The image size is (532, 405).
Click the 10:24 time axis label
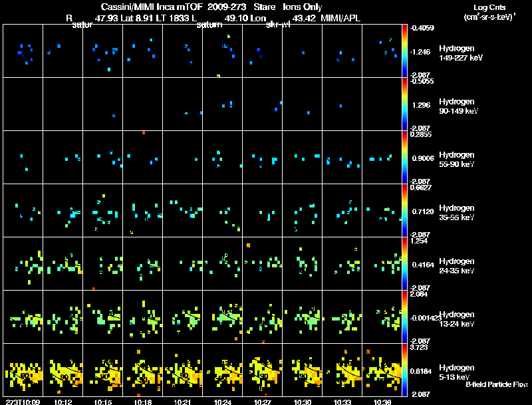(x=223, y=402)
